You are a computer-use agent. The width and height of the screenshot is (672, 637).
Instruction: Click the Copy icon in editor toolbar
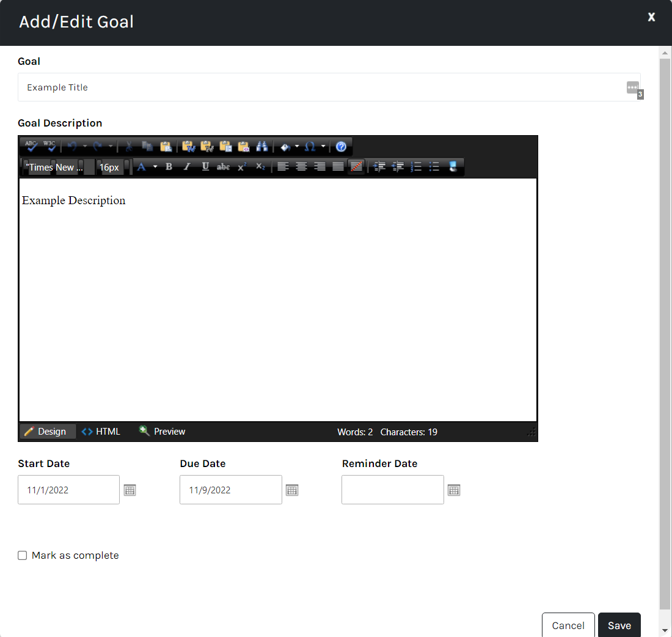(x=147, y=147)
